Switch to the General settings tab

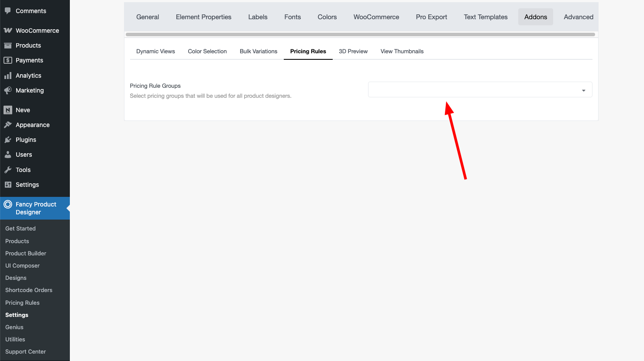click(148, 17)
